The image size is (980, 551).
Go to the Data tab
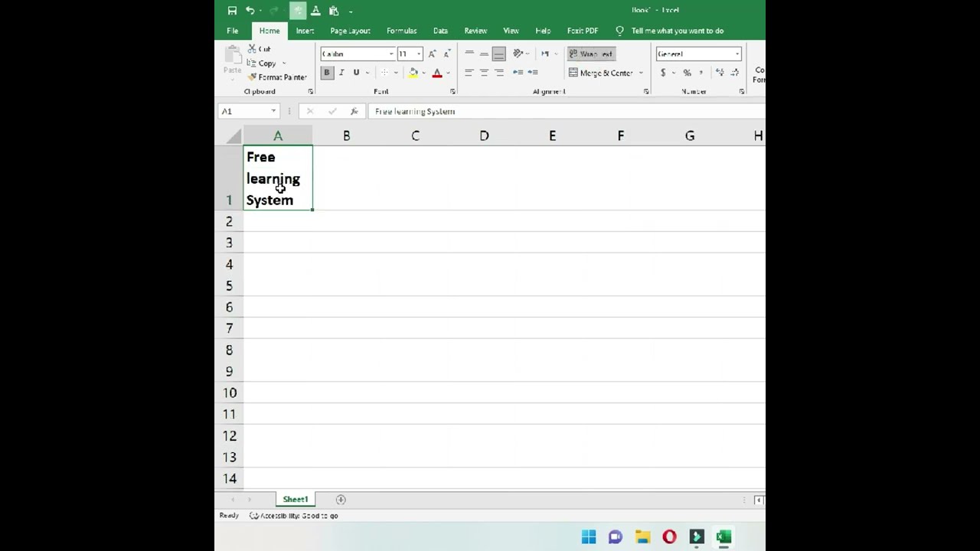[x=440, y=31]
